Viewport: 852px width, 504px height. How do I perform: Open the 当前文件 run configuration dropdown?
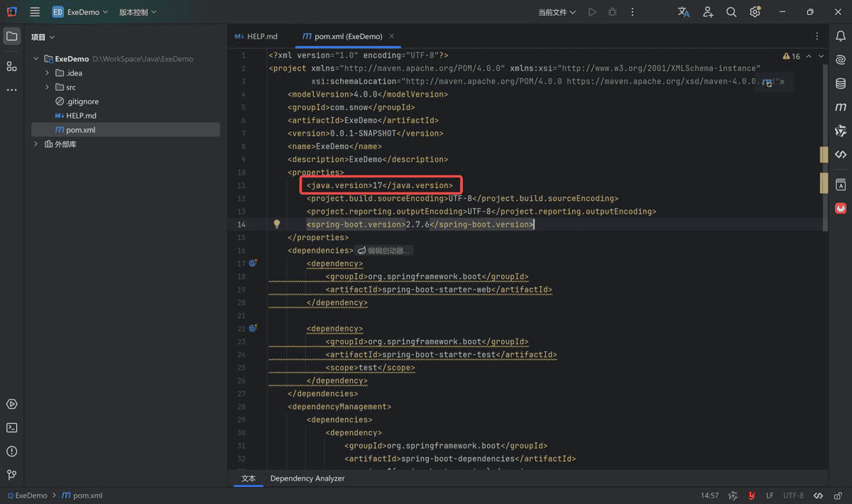pyautogui.click(x=557, y=12)
